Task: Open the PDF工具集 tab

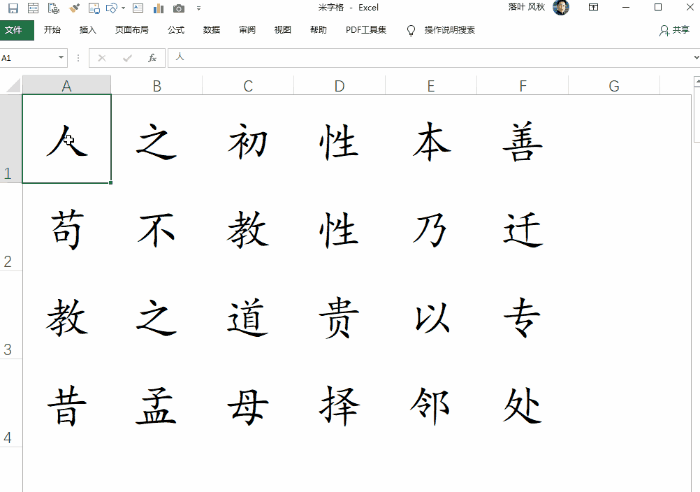Action: coord(366,30)
